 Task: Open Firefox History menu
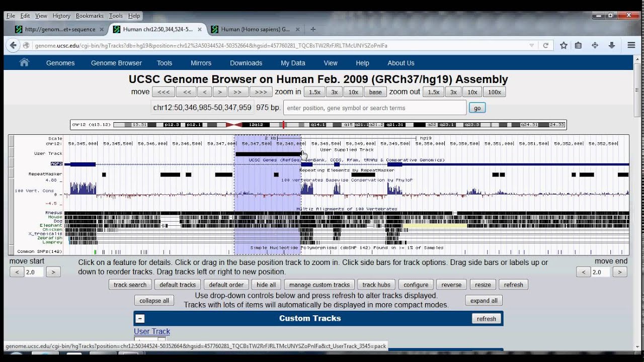(x=61, y=16)
